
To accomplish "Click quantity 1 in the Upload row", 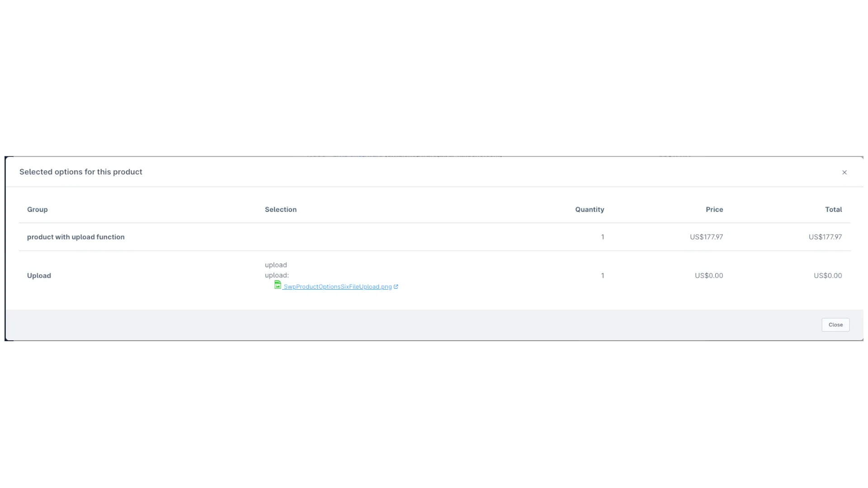I will (603, 276).
